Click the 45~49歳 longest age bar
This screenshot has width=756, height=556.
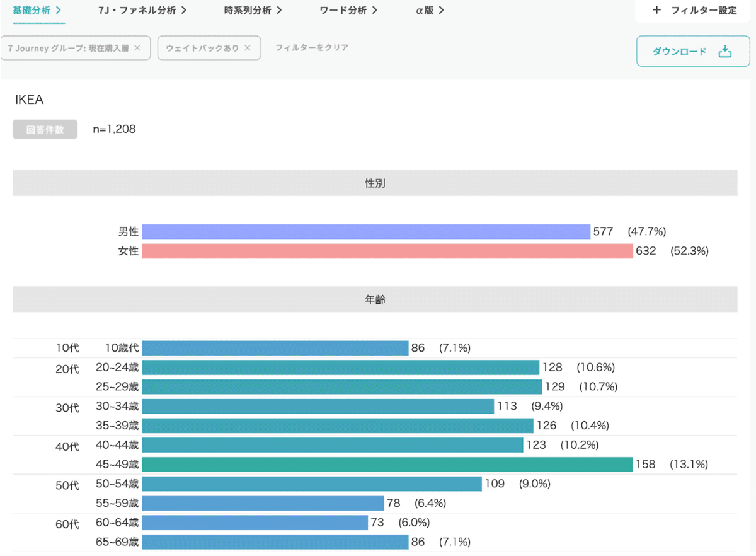tap(387, 465)
